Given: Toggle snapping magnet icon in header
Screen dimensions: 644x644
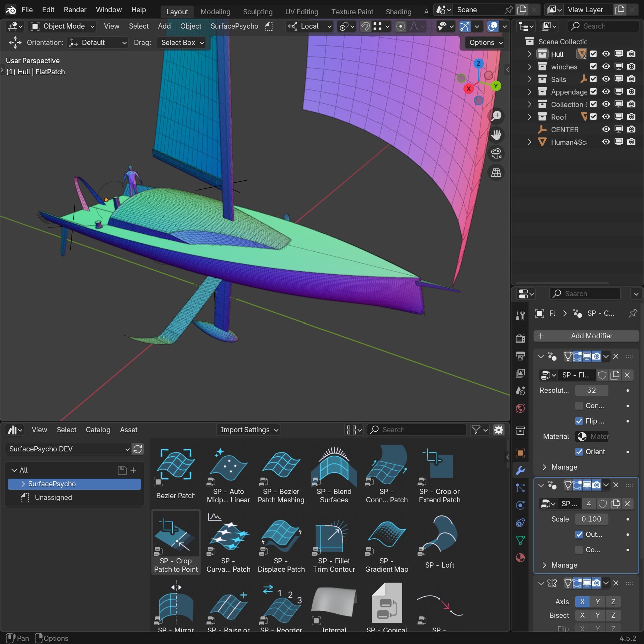Looking at the screenshot, I should tap(365, 26).
